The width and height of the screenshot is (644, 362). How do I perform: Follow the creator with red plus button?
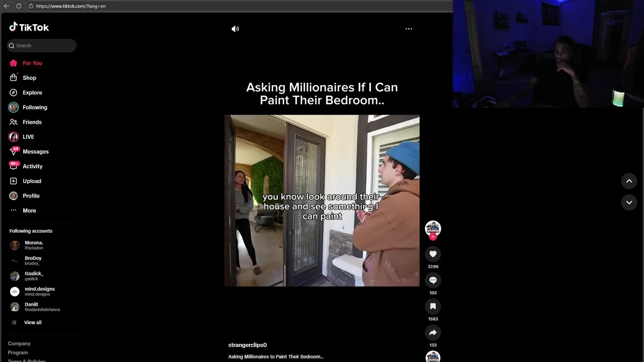coord(433,237)
